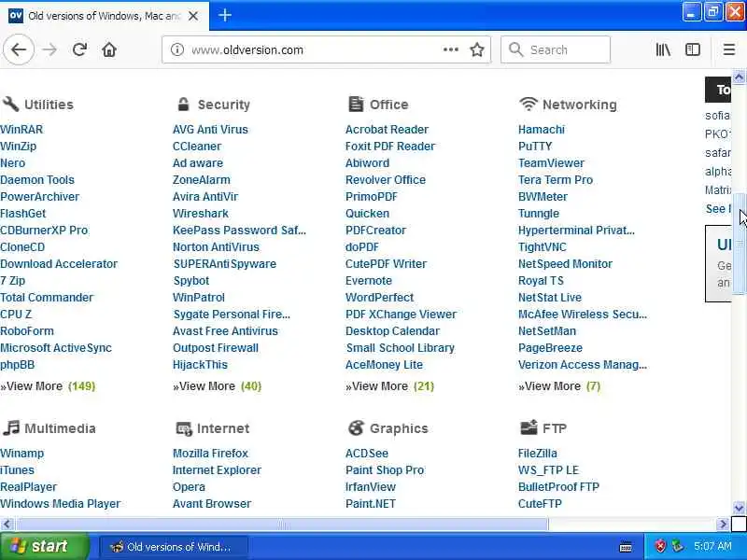Click the horizontal scrollbar right arrow

(x=723, y=525)
